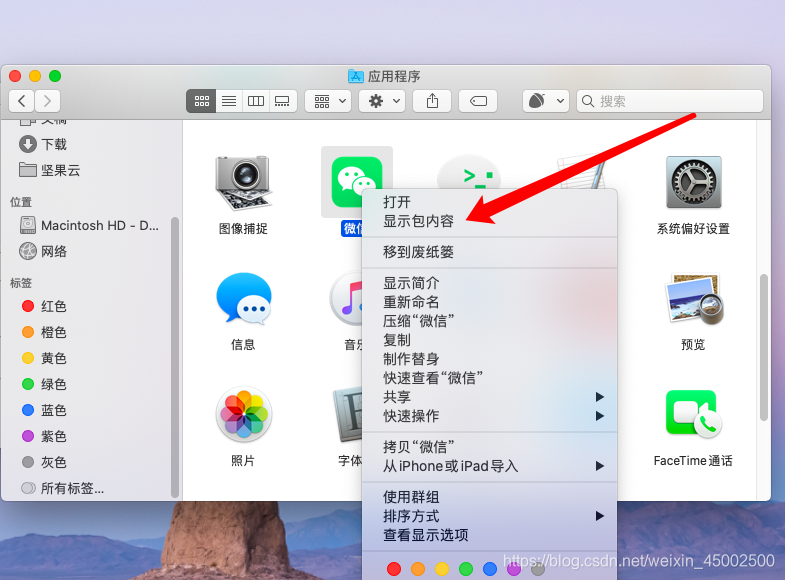Expand 从iPhone或iPad导入 submenu
This screenshot has height=580, width=785.
pyautogui.click(x=490, y=466)
